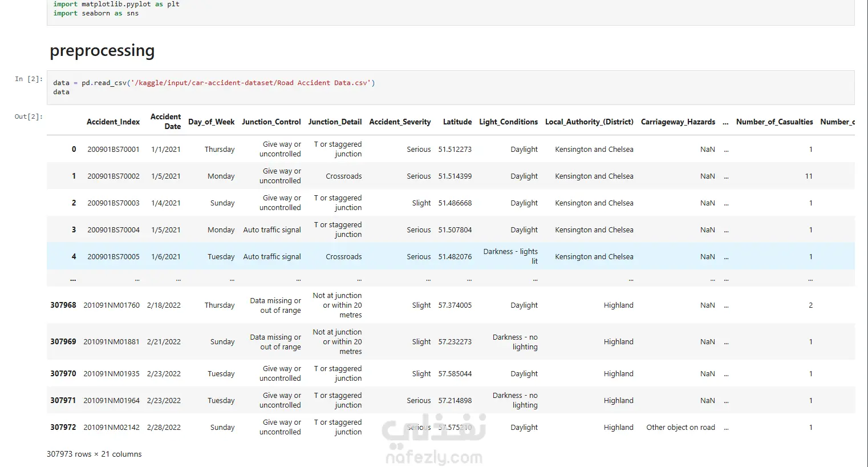868x467 pixels.
Task: Click latitude value 51.512273
Action: [455, 149]
